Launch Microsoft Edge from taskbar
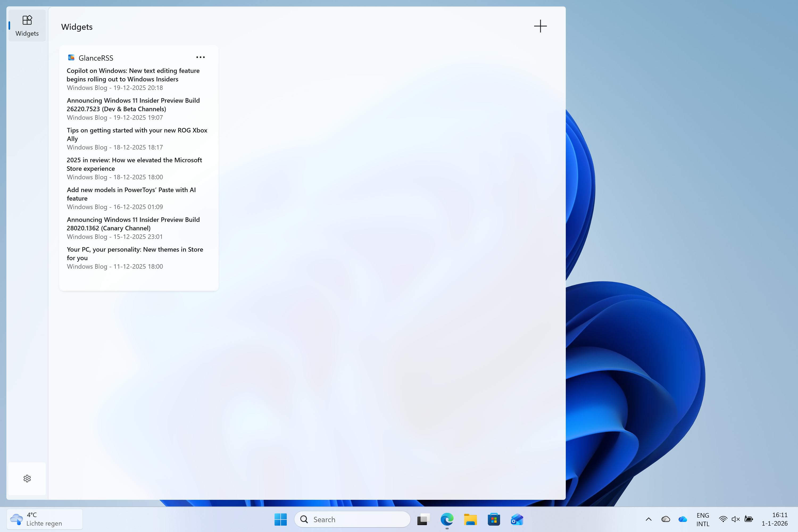Image resolution: width=798 pixels, height=532 pixels. tap(447, 519)
